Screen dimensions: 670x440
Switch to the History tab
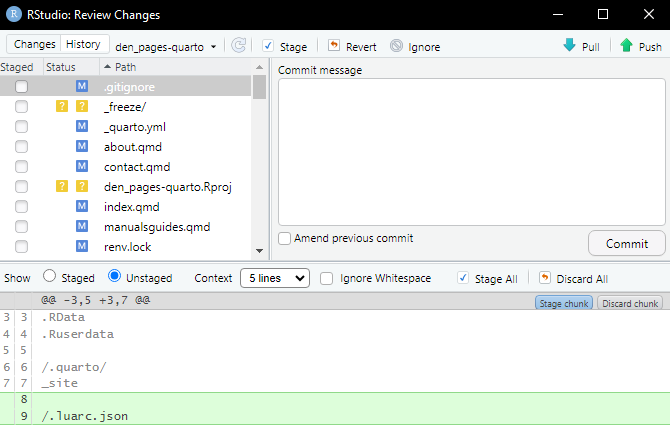[83, 45]
